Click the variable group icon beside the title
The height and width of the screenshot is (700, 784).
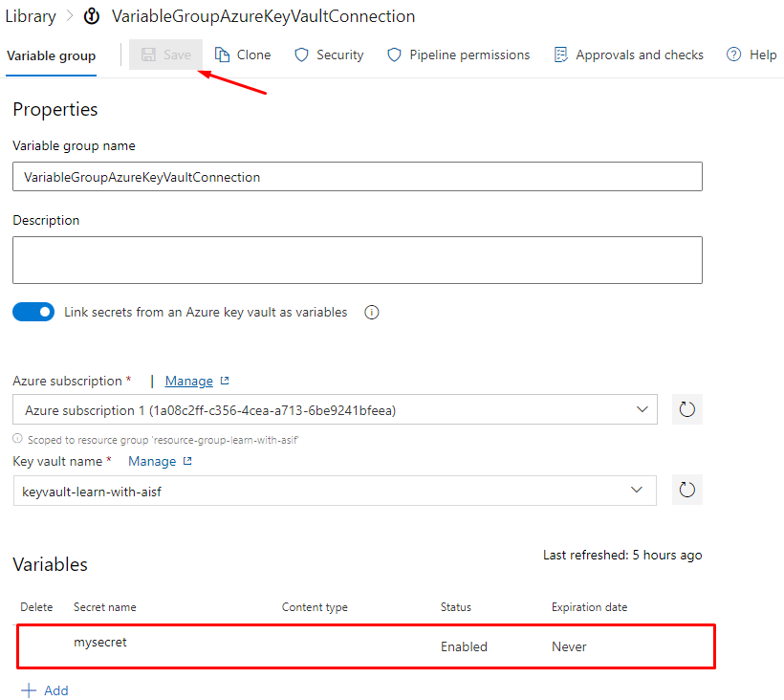coord(92,16)
